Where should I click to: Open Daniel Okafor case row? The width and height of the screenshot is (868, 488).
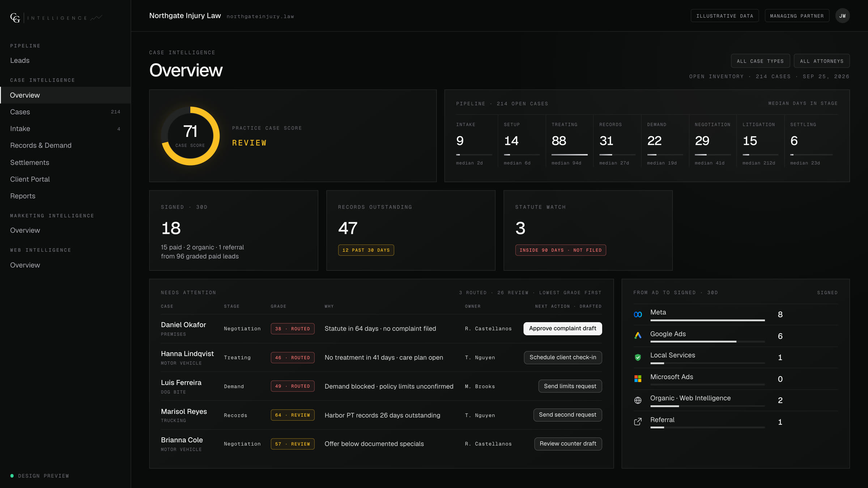381,329
